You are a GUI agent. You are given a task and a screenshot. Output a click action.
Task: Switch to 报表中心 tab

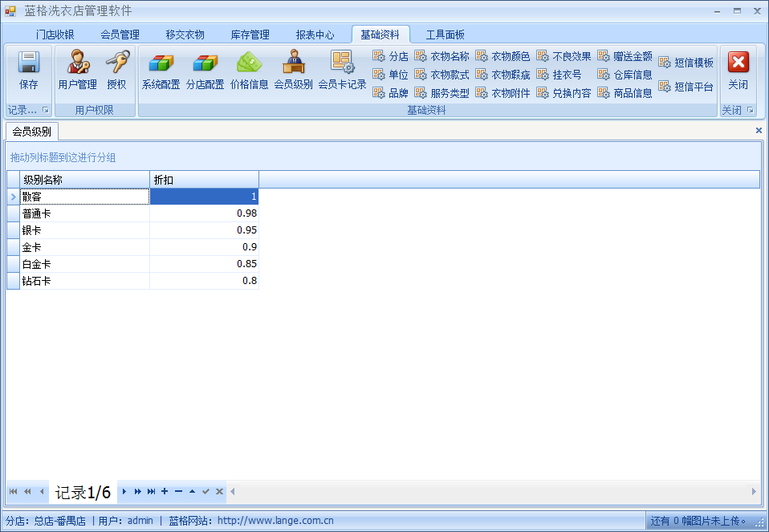[x=315, y=35]
